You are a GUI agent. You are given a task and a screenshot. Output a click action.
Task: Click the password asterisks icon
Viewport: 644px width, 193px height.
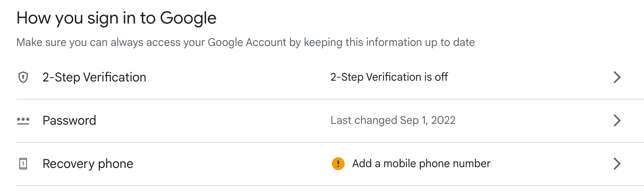coord(23,121)
